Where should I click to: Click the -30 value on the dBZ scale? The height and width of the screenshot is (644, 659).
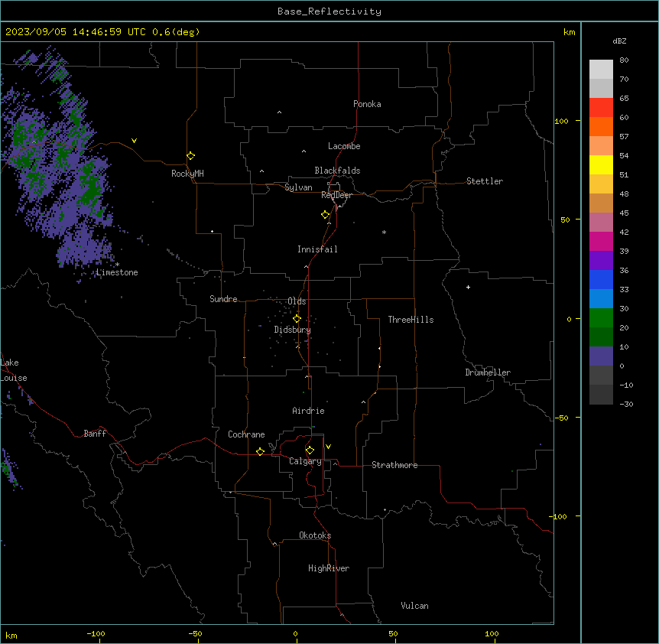click(x=626, y=404)
